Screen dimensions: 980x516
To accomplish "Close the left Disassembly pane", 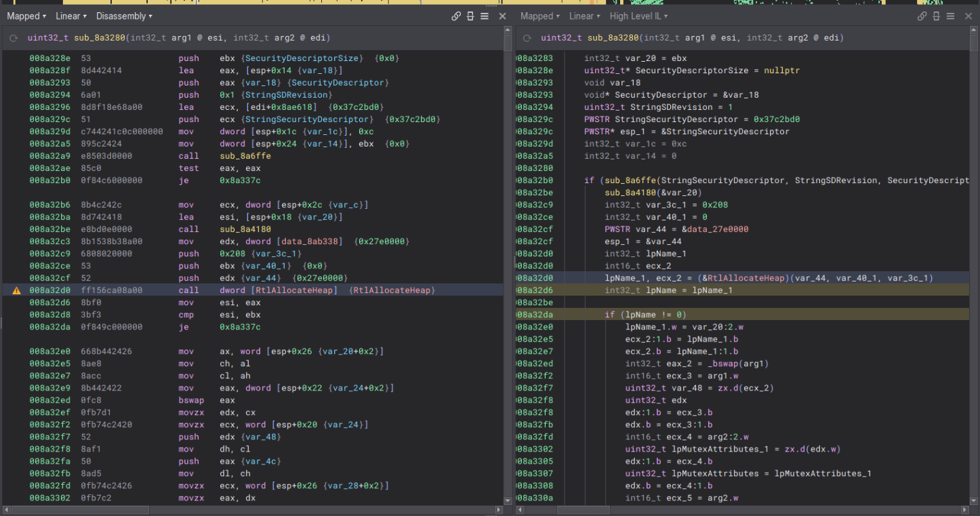I will tap(502, 16).
